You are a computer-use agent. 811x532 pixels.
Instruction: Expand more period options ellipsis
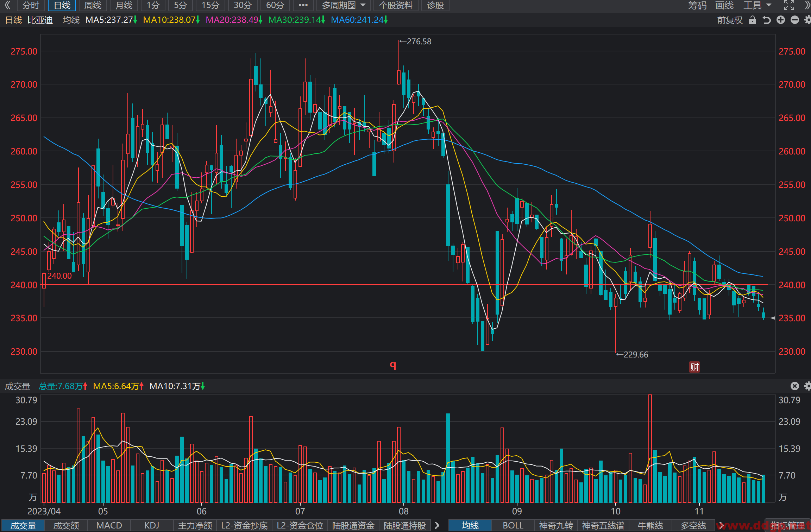click(303, 5)
